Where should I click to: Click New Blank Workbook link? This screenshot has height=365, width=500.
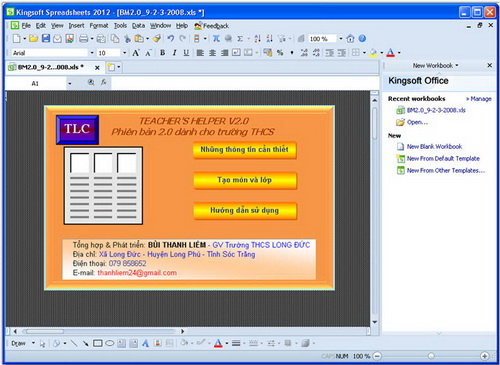coord(434,147)
